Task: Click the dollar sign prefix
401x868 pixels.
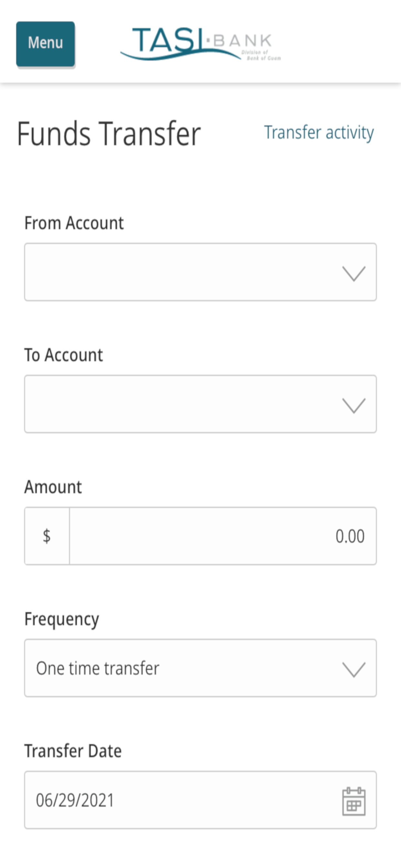Action: tap(47, 536)
